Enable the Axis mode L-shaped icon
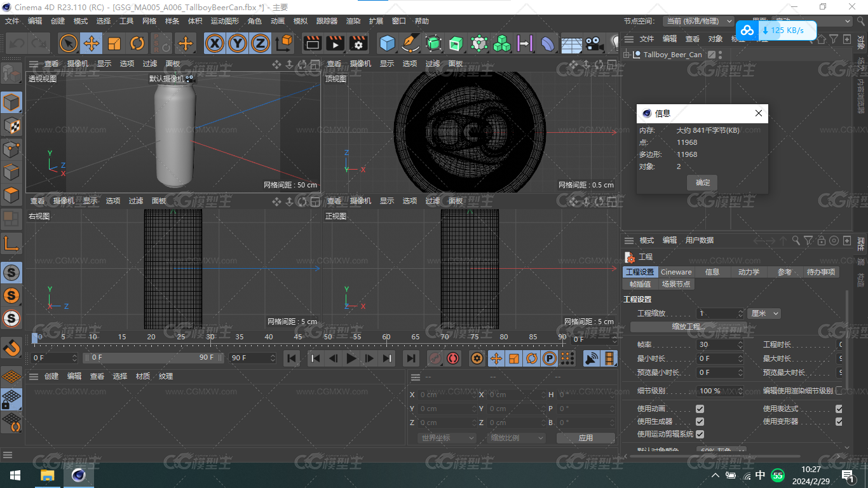Viewport: 868px width, 488px height. pos(11,243)
